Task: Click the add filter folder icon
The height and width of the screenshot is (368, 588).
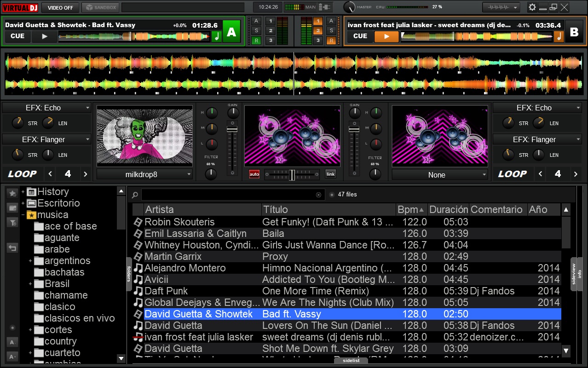Action: [x=12, y=222]
